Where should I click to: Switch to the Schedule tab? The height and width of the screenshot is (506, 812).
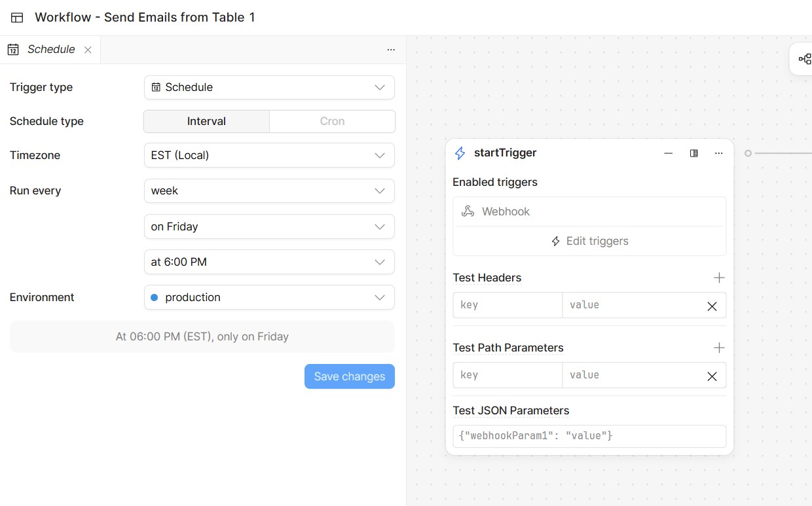(50, 50)
